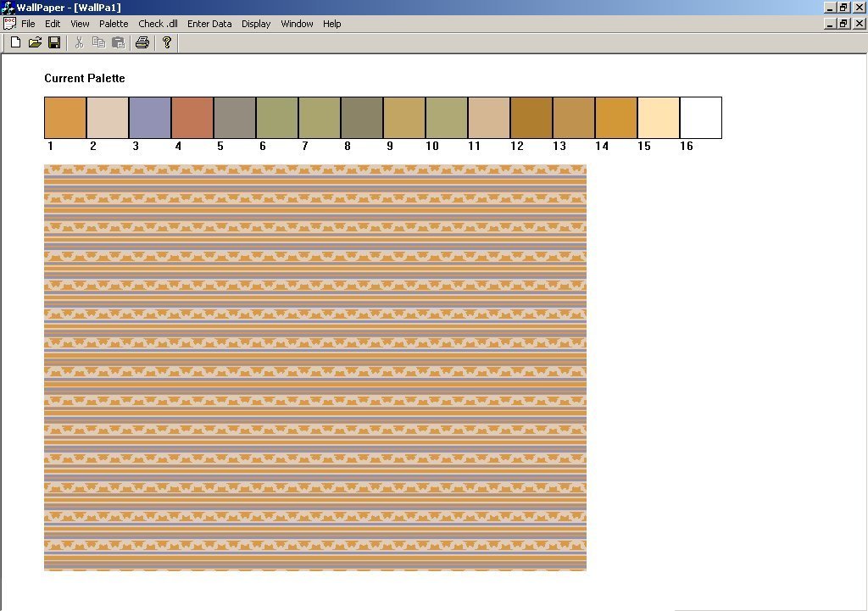The width and height of the screenshot is (868, 611).
Task: Select palette color swatch 15 (pale cream)
Action: click(x=658, y=118)
